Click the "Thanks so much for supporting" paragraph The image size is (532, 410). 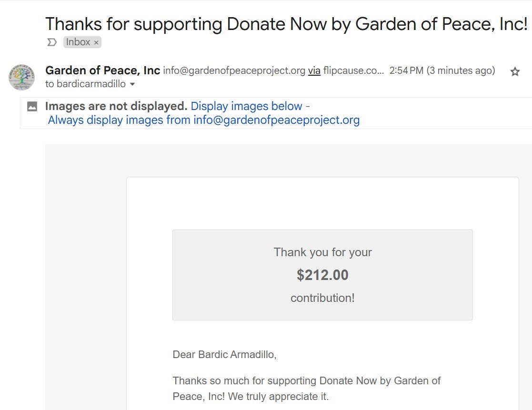click(306, 388)
